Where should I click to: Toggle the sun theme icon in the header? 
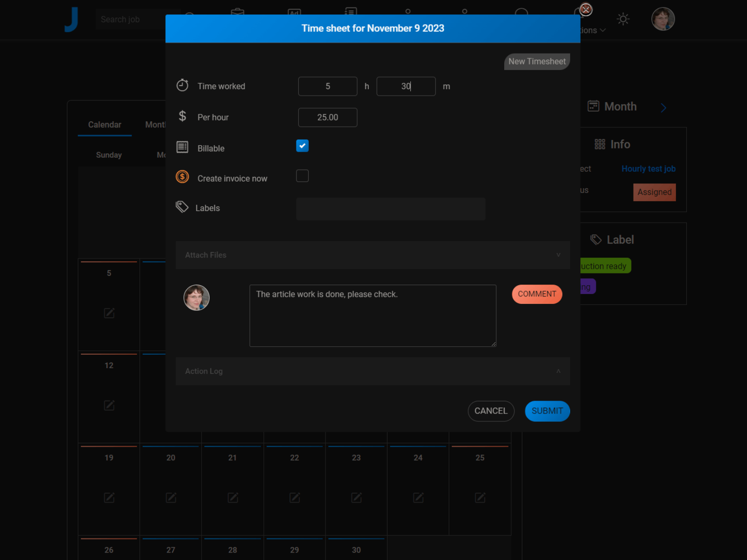623,19
